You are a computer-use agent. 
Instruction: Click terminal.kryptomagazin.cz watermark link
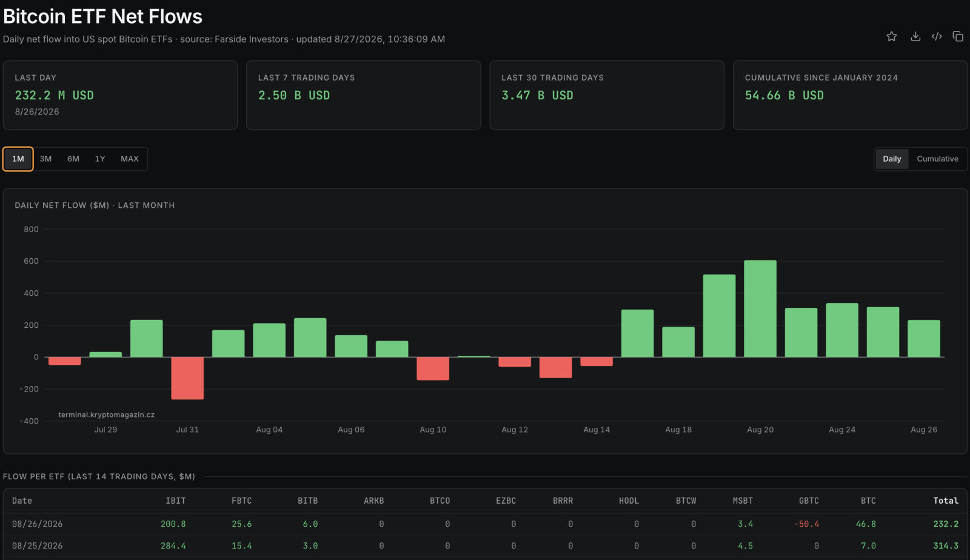[x=106, y=415]
